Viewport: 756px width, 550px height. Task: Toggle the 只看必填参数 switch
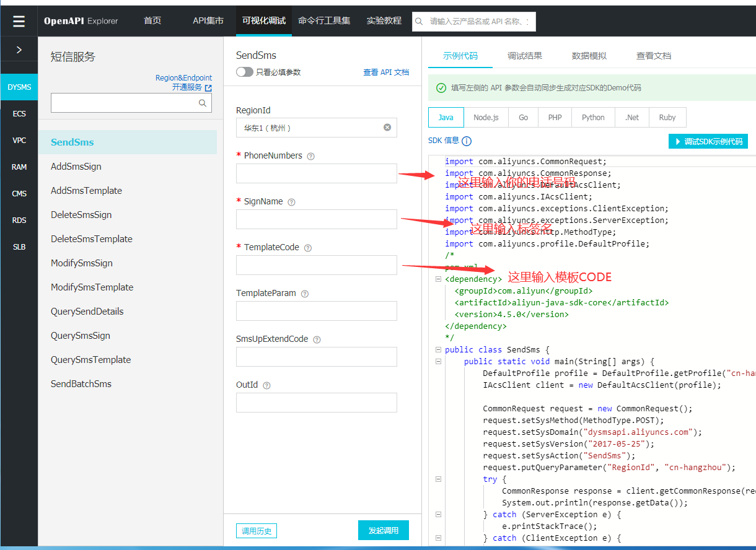pos(245,72)
